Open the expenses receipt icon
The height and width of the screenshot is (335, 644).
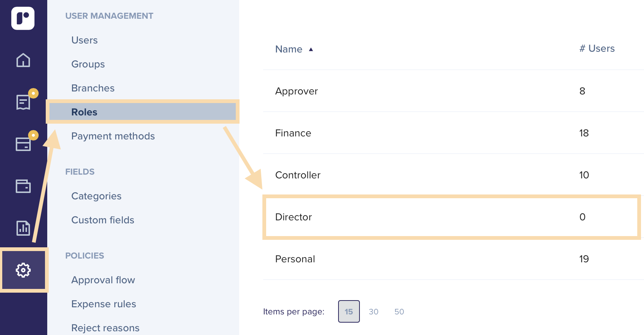[23, 102]
